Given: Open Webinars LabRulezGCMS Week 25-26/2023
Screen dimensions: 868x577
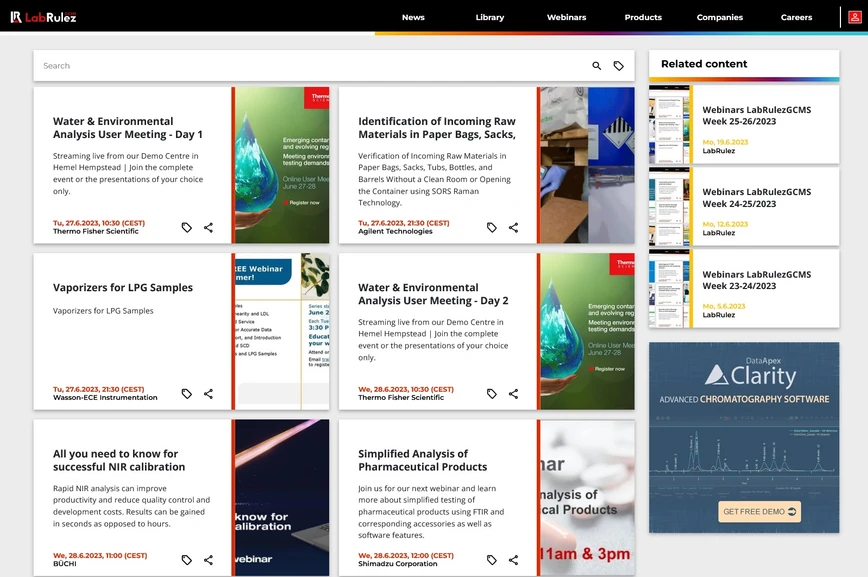Looking at the screenshot, I should coord(757,116).
